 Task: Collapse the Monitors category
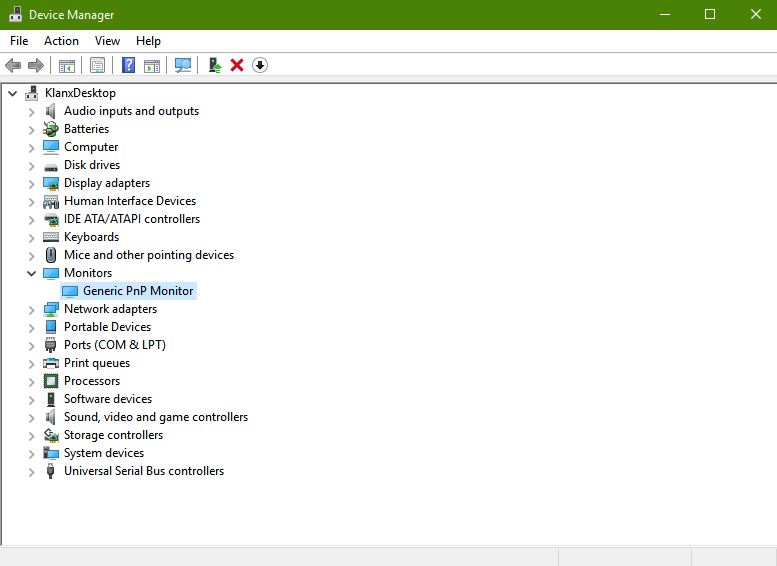coord(32,273)
